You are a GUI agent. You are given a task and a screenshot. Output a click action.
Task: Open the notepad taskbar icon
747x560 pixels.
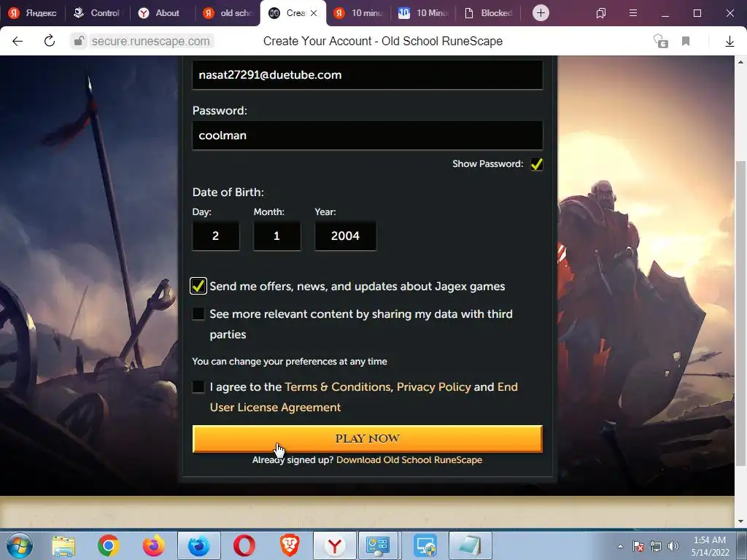coord(470,545)
